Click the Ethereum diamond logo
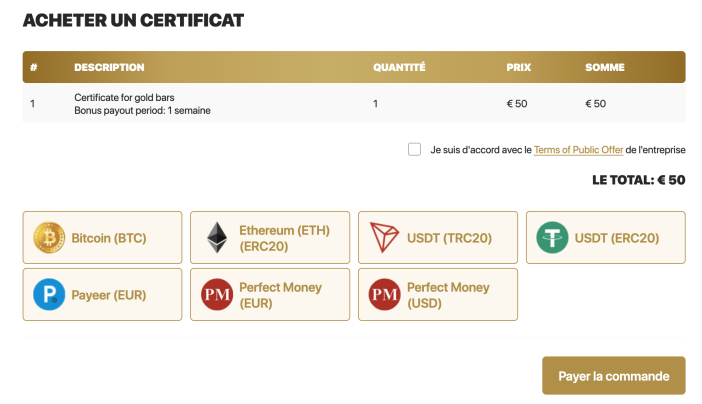The height and width of the screenshot is (404, 702). click(217, 238)
